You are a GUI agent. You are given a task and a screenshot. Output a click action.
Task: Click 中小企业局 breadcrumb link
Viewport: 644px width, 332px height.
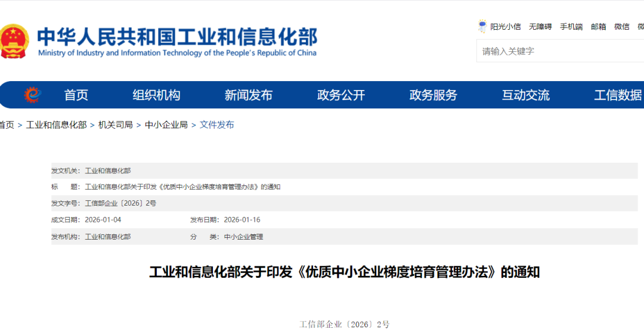click(166, 125)
